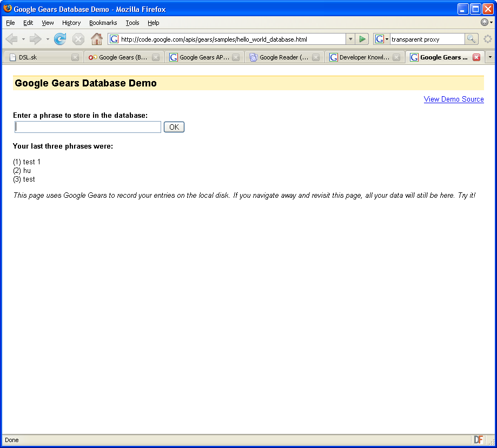
Task: Open the search engine chooser dropdown
Action: 387,39
